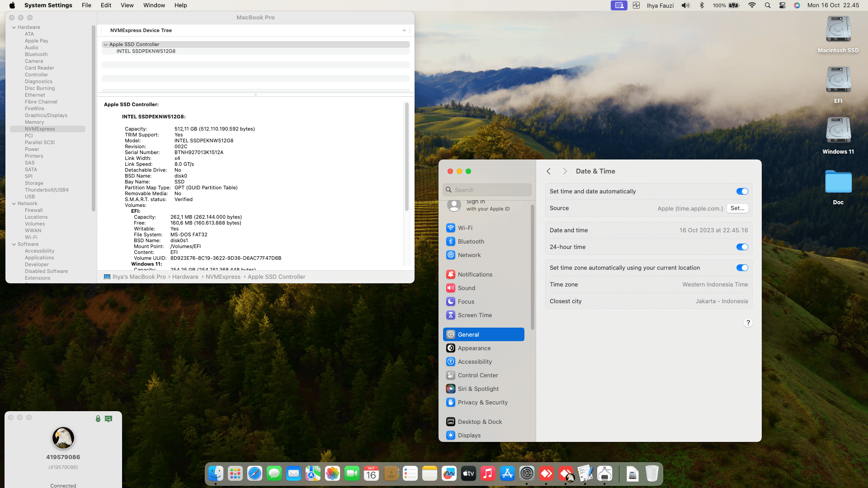
Task: Collapse the Apple SSD Controller tree row
Action: pyautogui.click(x=105, y=45)
